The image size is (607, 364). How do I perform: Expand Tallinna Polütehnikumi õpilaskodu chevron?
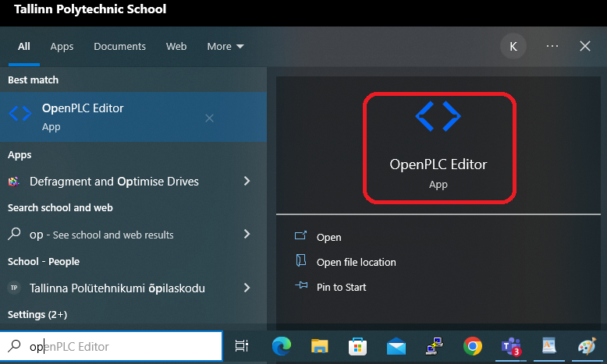(x=247, y=288)
